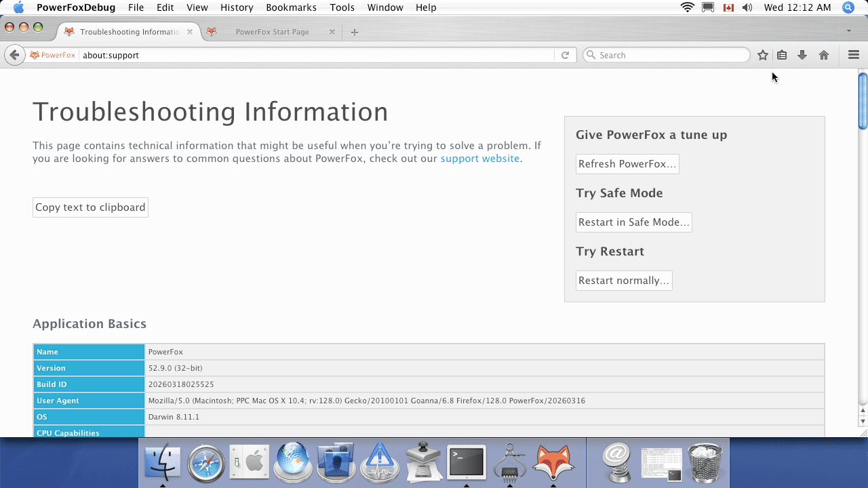Open the History menu
The height and width of the screenshot is (488, 868).
point(237,7)
